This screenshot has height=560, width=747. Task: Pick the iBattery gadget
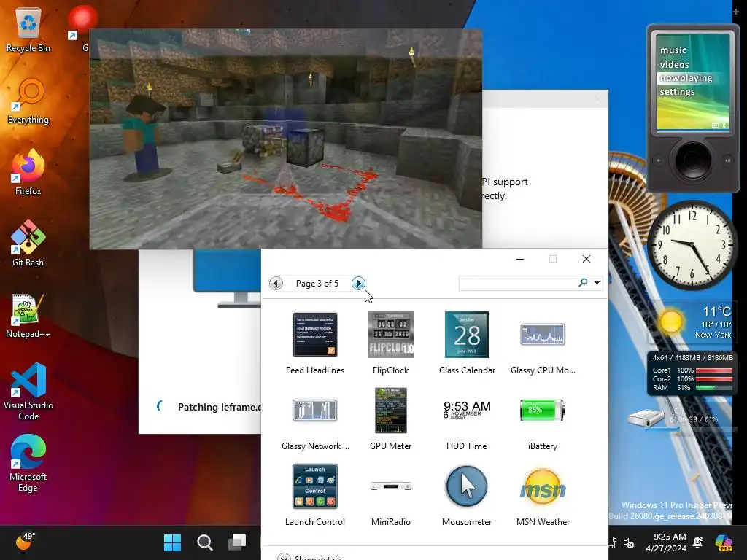(x=543, y=411)
